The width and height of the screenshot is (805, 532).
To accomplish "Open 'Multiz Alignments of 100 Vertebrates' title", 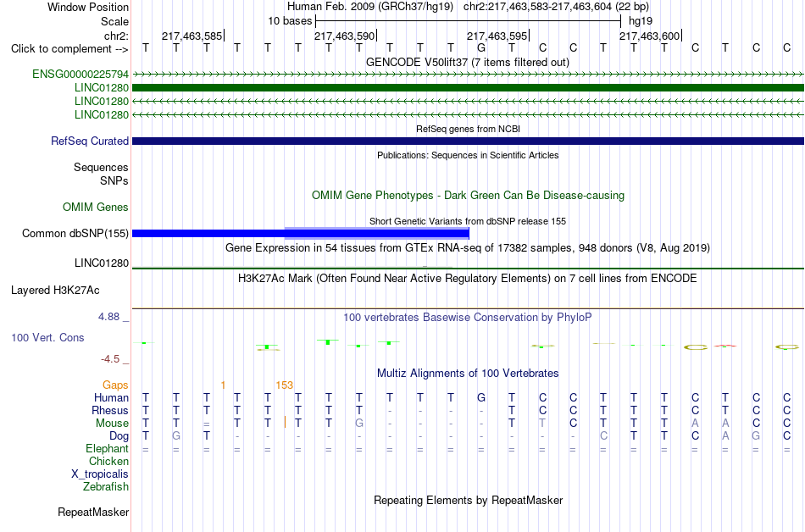I will tap(468, 374).
